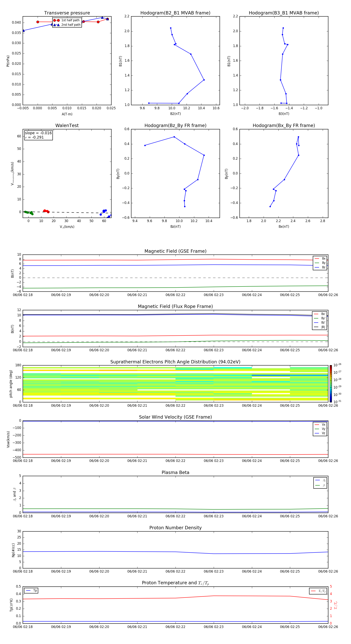This screenshot has width=351, height=644.
Task: Click the 'Np(#/cc)' axis label
Action: click(13, 550)
